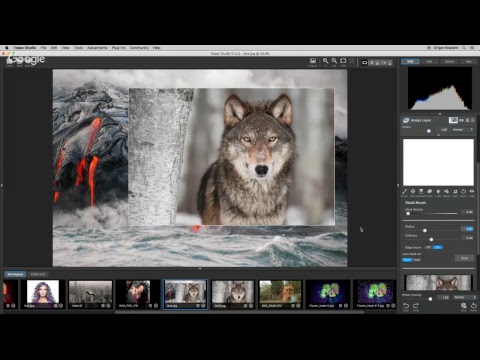Open the effect blend mode Normal dropdown

click(x=464, y=297)
